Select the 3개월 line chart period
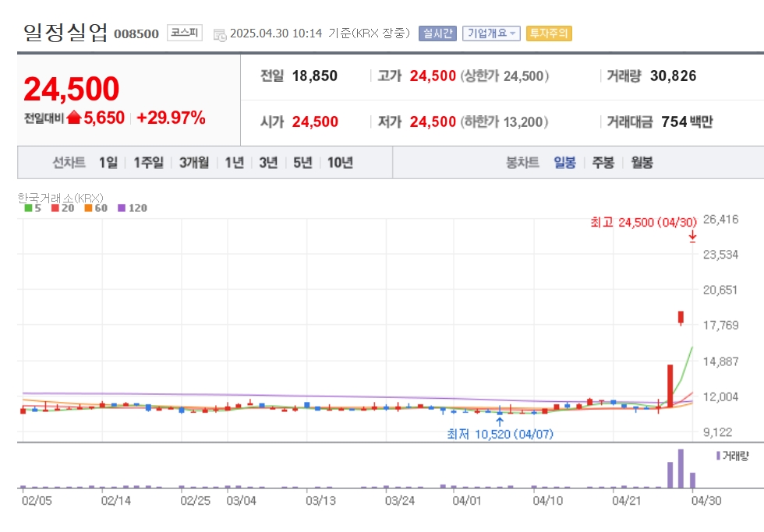The image size is (764, 532). click(x=194, y=163)
